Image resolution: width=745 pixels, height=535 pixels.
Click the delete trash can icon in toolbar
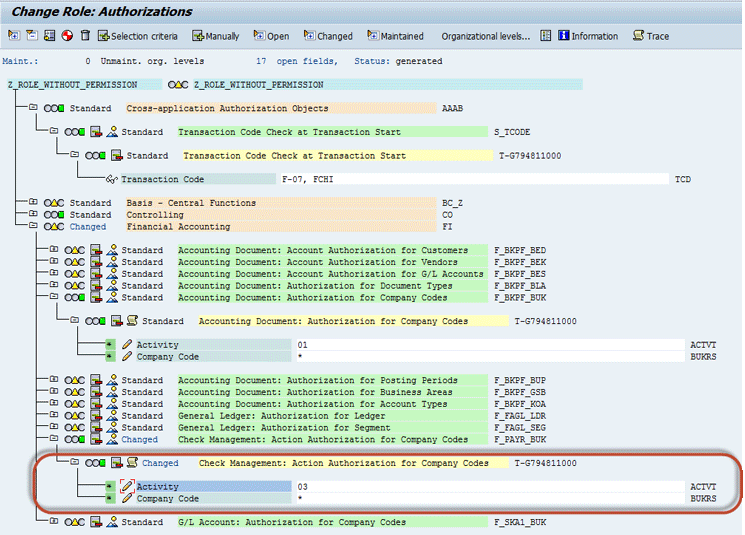point(85,36)
